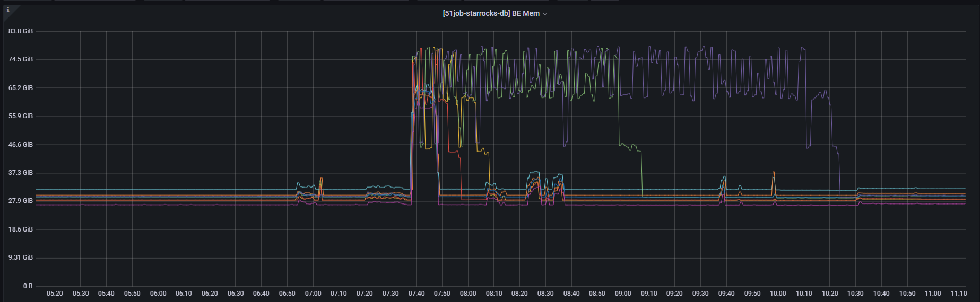The height and width of the screenshot is (302, 980).
Task: Click the 05:20 time axis label
Action: [55, 294]
